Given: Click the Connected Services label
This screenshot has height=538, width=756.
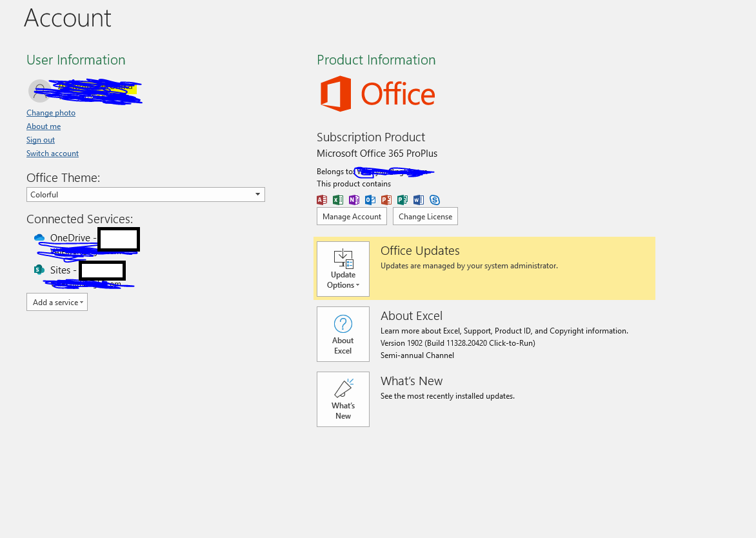Looking at the screenshot, I should [79, 219].
